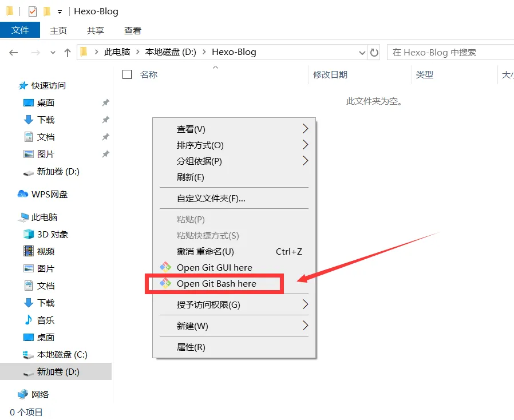
Task: Click the 在 Hexo-Blog 中搜索 search box
Action: [452, 52]
